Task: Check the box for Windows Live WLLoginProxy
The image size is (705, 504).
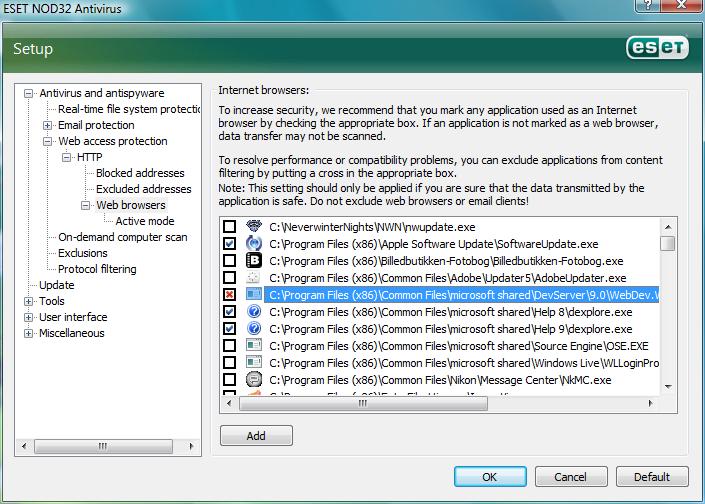Action: [229, 363]
